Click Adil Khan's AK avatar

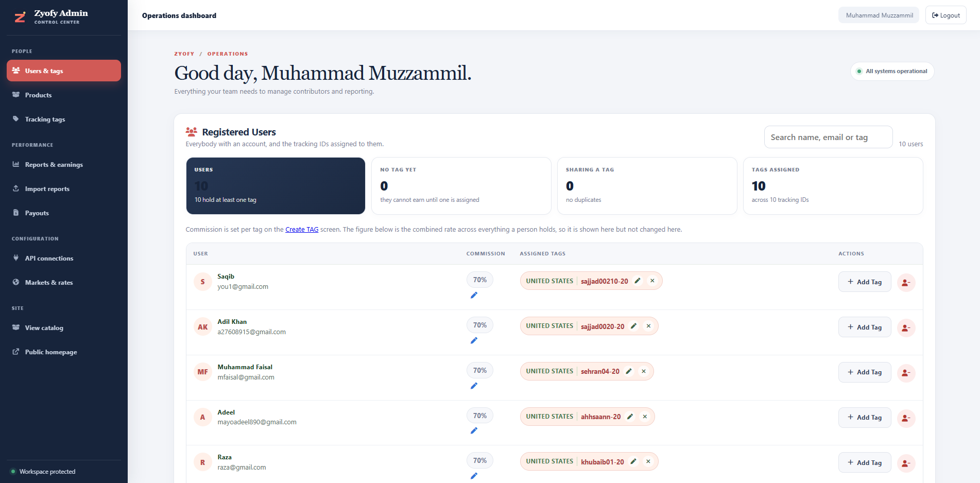pos(202,326)
